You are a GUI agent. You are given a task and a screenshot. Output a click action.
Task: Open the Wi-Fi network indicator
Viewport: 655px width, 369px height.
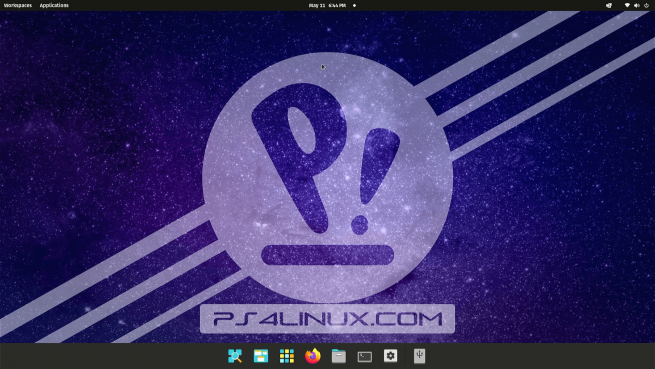pyautogui.click(x=627, y=5)
